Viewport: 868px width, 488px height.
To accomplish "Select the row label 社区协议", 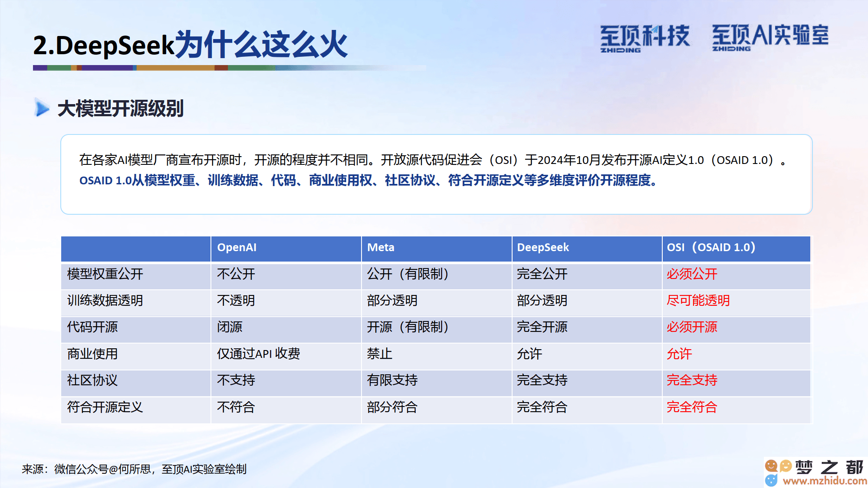I will (x=92, y=380).
